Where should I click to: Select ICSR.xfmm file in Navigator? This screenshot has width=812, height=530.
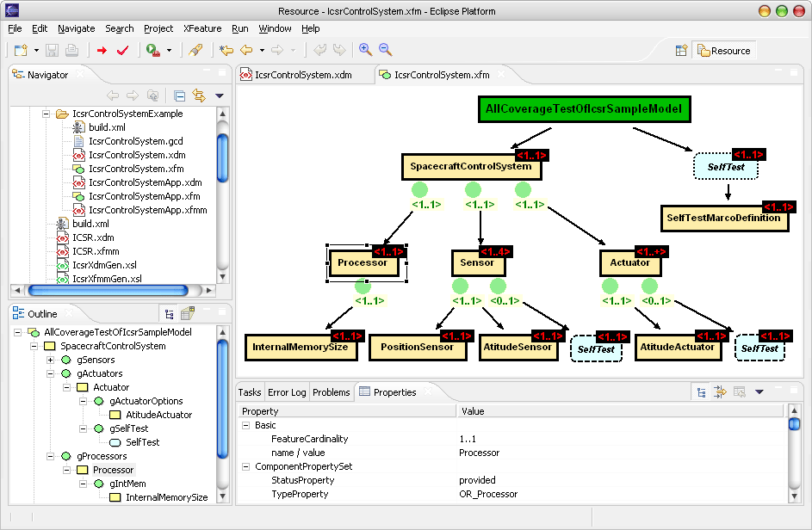(x=96, y=251)
